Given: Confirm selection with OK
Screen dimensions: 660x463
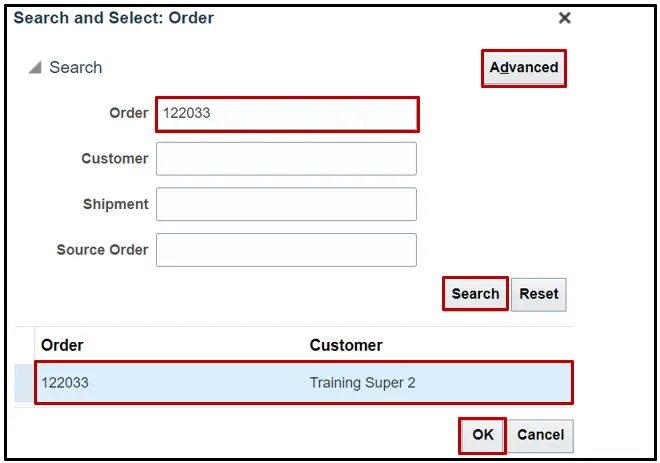Looking at the screenshot, I should tap(483, 435).
